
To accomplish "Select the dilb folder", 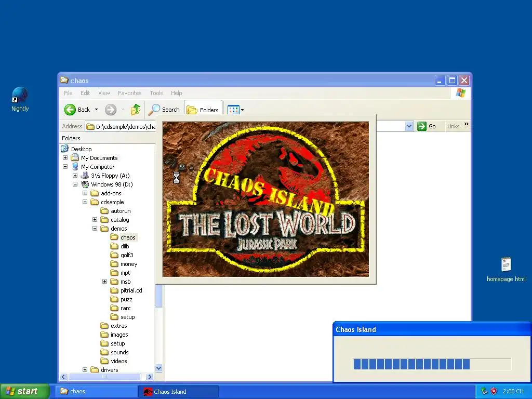I will pyautogui.click(x=125, y=246).
